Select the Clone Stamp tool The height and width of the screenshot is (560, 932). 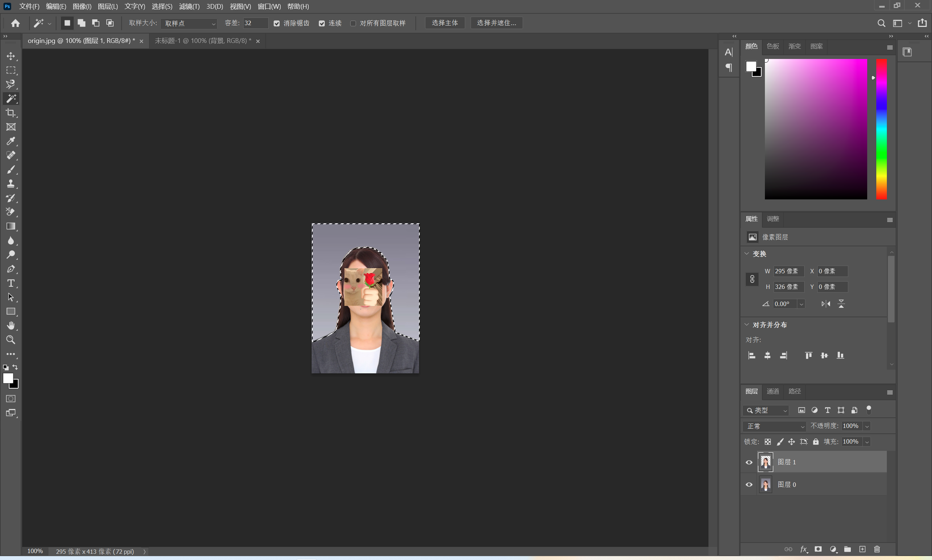click(x=11, y=184)
